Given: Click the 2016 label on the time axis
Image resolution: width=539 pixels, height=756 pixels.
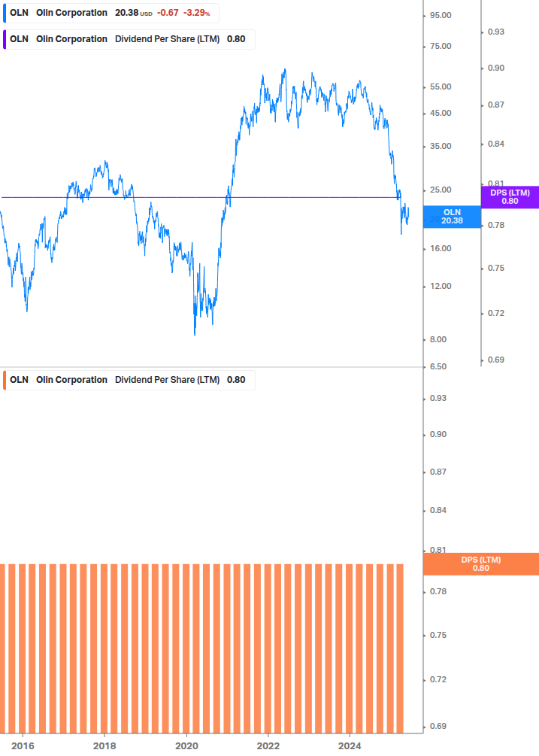Looking at the screenshot, I should tap(23, 746).
